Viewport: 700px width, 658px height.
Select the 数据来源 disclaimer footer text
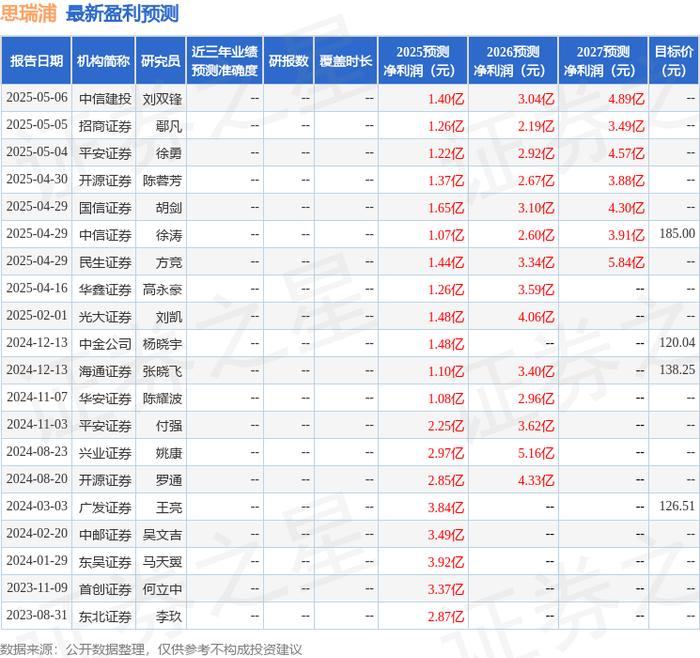tap(151, 649)
